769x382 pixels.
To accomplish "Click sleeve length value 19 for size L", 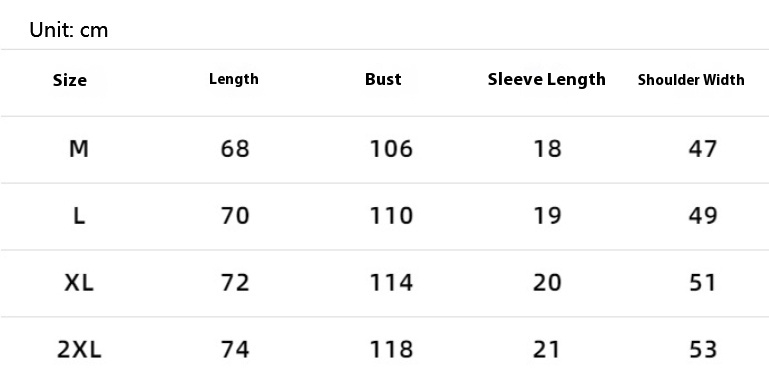I will coord(547,216).
